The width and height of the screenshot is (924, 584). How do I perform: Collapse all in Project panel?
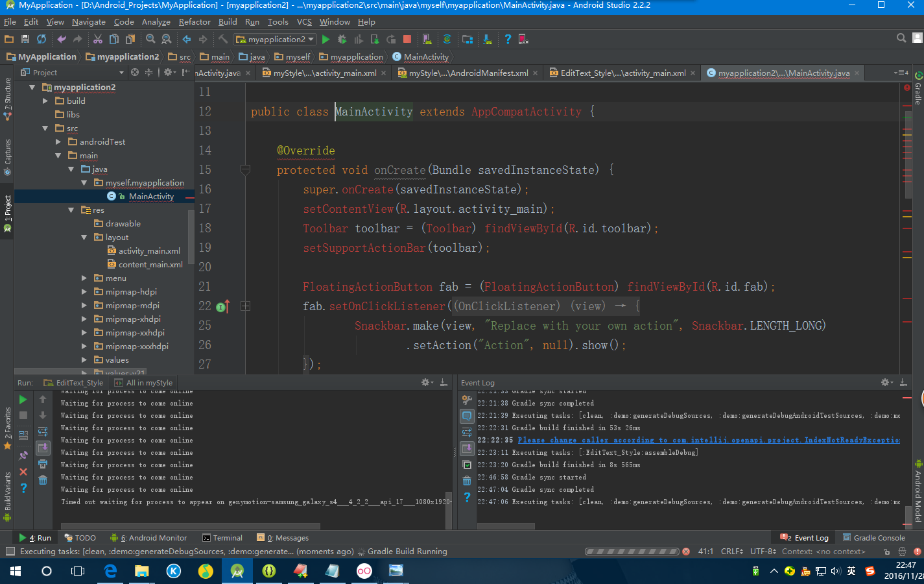(x=148, y=73)
